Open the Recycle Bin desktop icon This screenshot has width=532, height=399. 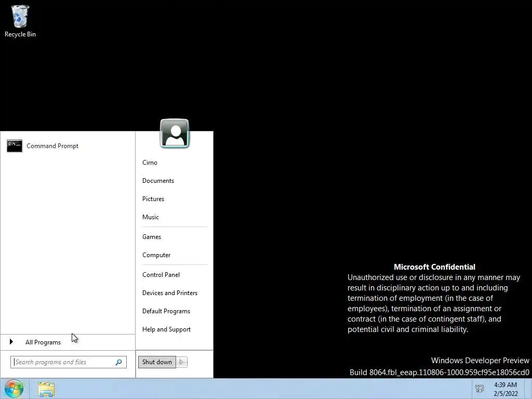(x=20, y=21)
